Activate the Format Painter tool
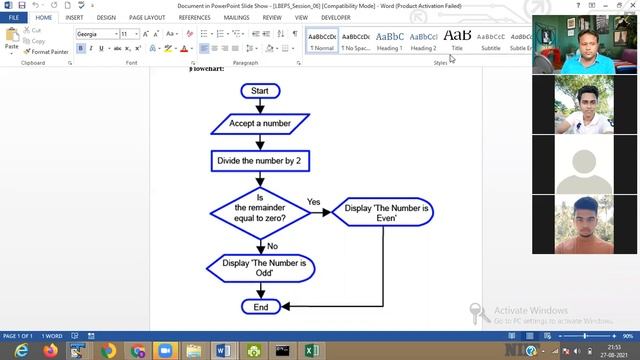The width and height of the screenshot is (640, 360). tap(46, 52)
